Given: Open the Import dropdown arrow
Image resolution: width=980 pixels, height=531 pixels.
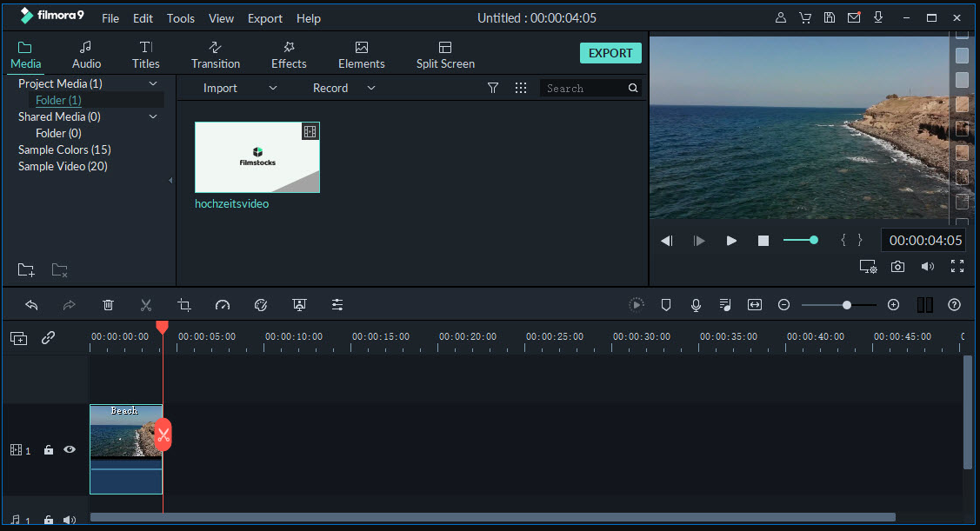Looking at the screenshot, I should tap(273, 88).
